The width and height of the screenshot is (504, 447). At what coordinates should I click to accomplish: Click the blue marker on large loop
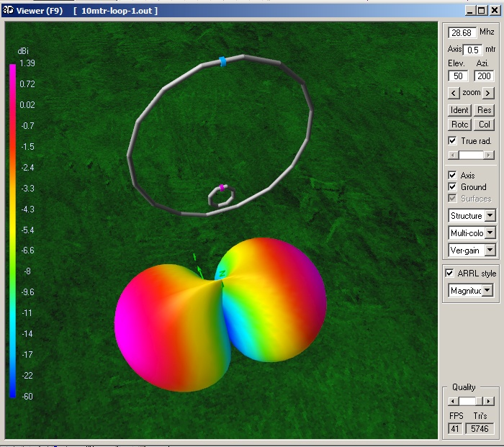click(222, 61)
